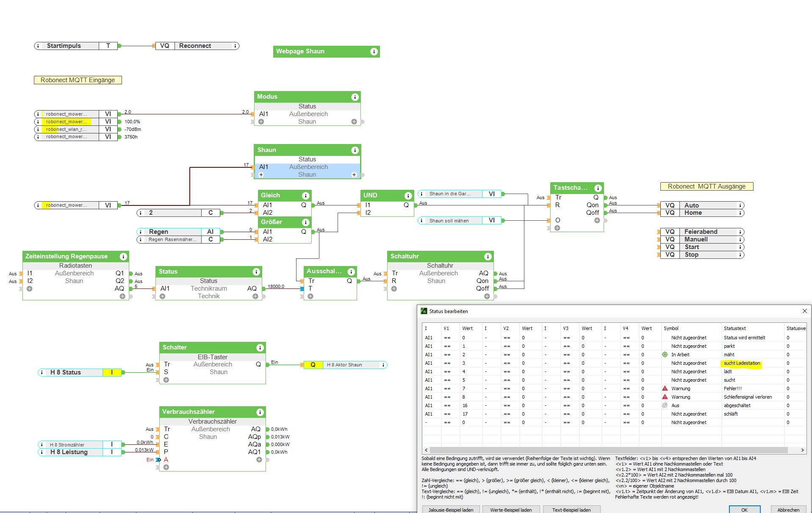The width and height of the screenshot is (812, 513).
Task: Click the green In Arbeit gear icon
Action: [665, 355]
